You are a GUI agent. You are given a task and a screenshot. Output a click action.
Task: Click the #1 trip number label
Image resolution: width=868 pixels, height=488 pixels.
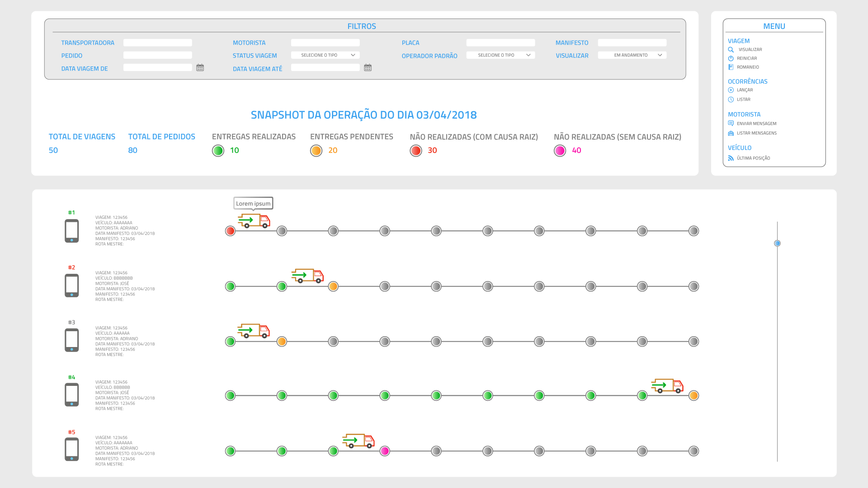coord(71,212)
